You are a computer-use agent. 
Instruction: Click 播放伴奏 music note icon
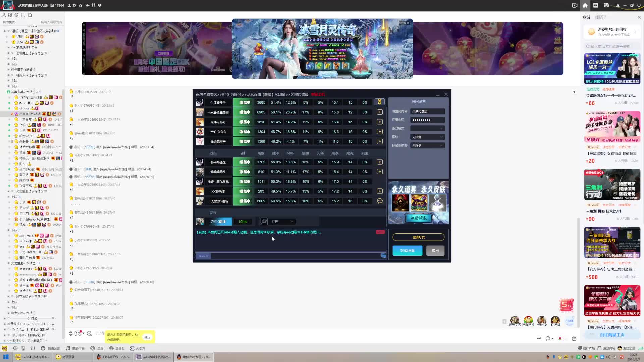click(68, 348)
